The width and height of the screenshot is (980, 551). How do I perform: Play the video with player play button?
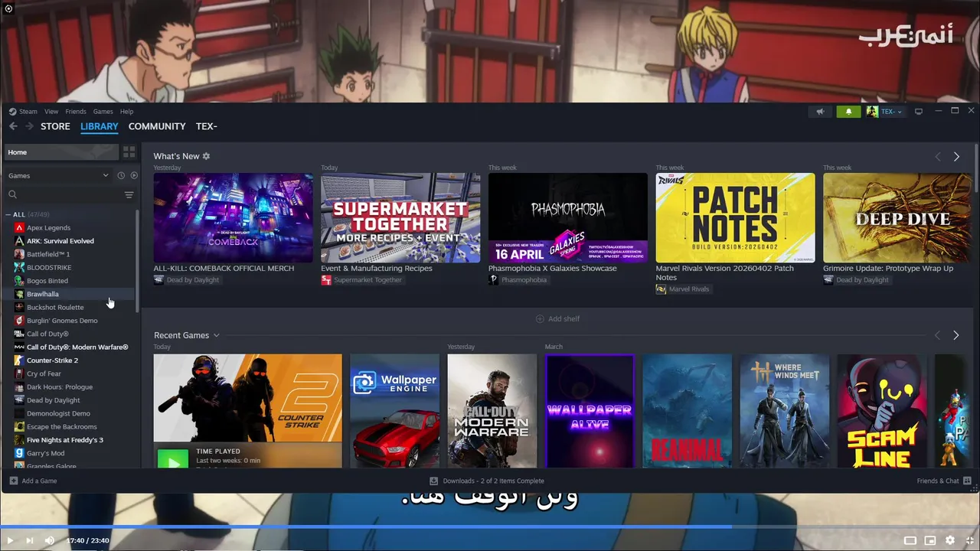(x=10, y=540)
